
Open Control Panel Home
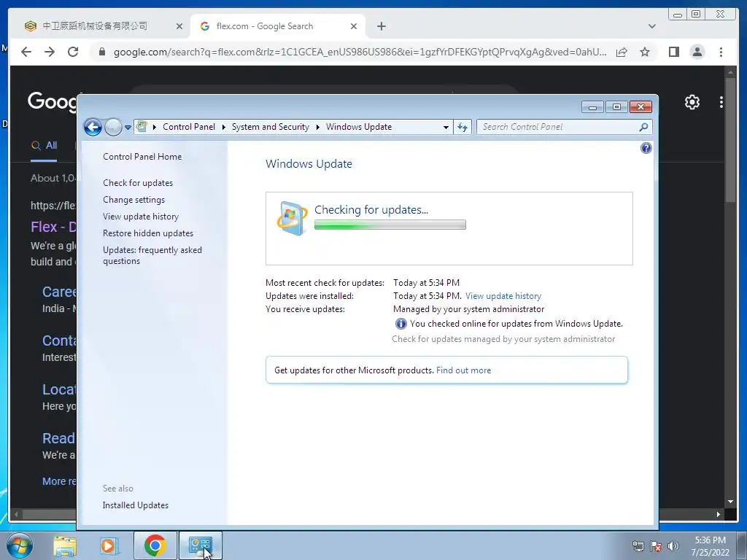point(142,157)
